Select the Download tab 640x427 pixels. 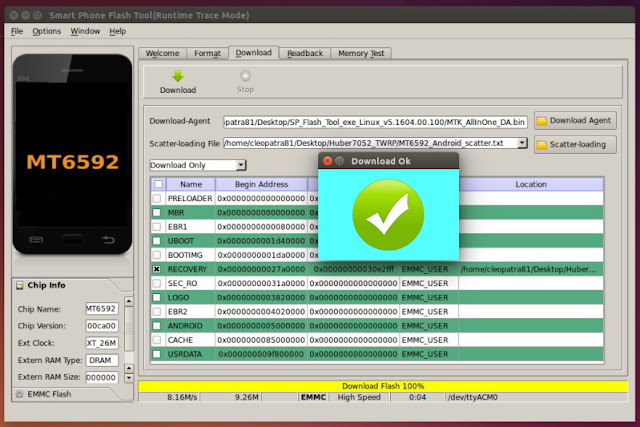[253, 53]
